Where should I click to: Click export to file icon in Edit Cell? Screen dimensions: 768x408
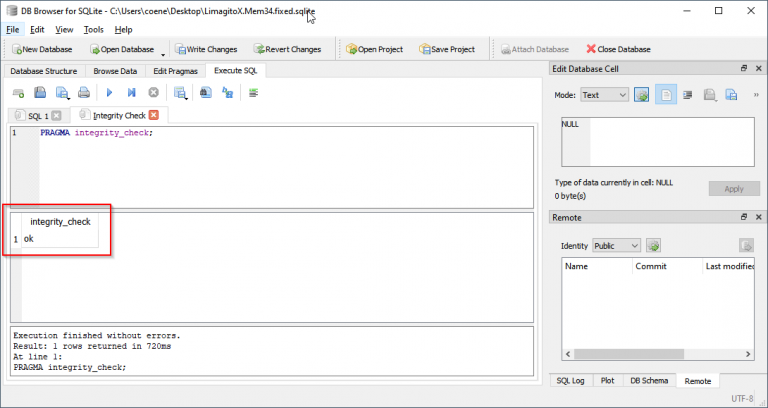[731, 95]
